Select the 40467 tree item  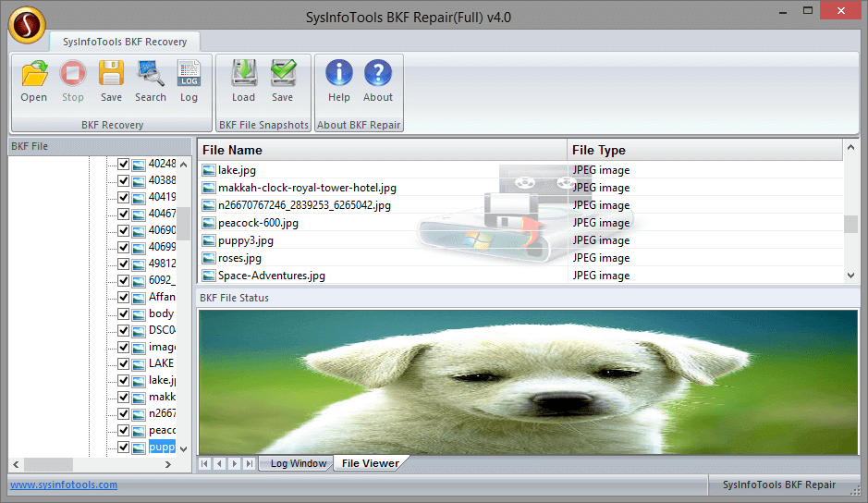pos(162,214)
